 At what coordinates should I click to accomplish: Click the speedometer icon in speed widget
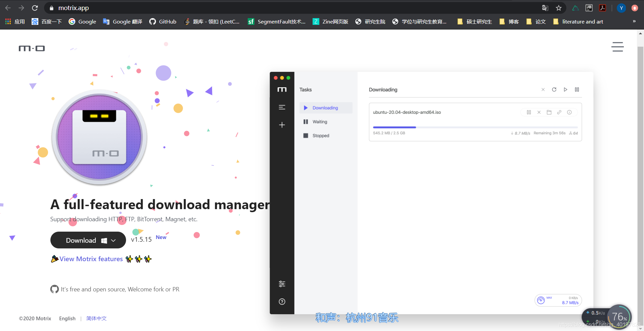[x=541, y=300]
